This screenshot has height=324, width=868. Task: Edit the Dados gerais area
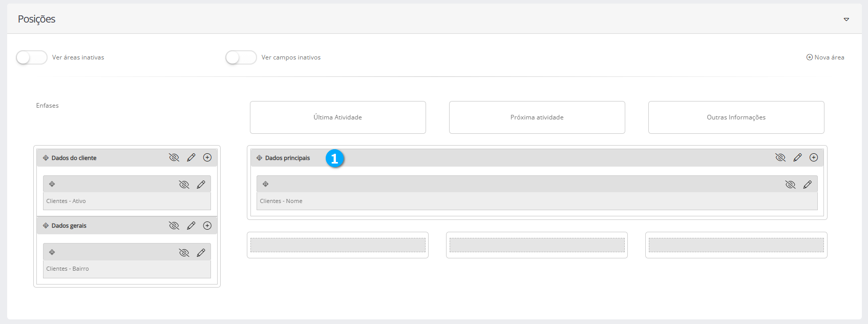click(191, 226)
